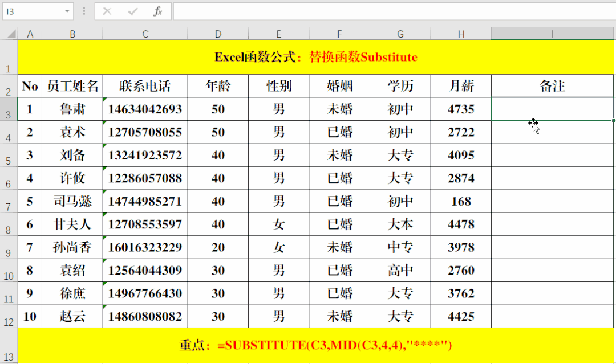The height and width of the screenshot is (364, 616).
Task: Click the header cell '月薪'
Action: [x=461, y=86]
